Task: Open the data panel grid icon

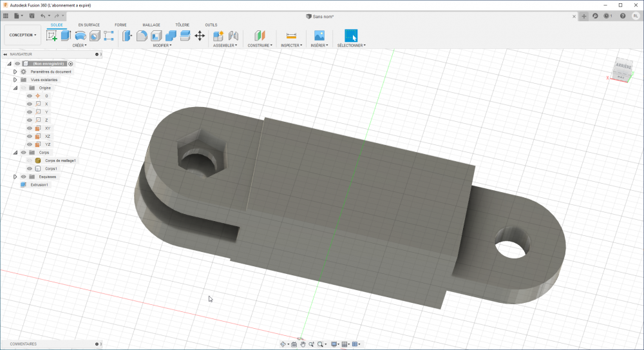Action: tap(6, 16)
